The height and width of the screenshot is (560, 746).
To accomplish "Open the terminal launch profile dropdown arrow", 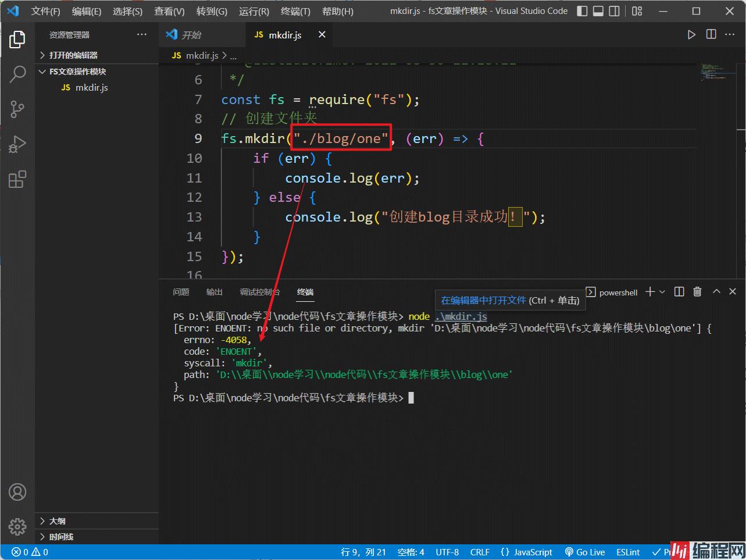I will pos(662,292).
